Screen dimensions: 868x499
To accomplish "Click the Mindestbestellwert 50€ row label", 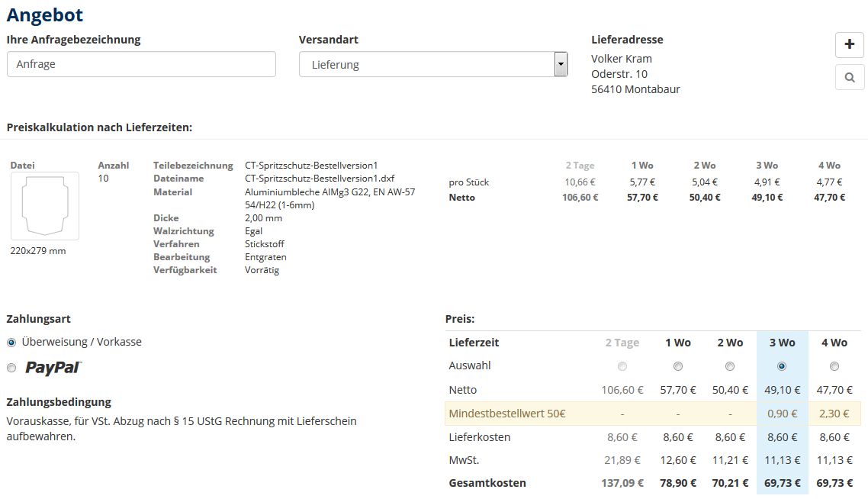I will (507, 414).
